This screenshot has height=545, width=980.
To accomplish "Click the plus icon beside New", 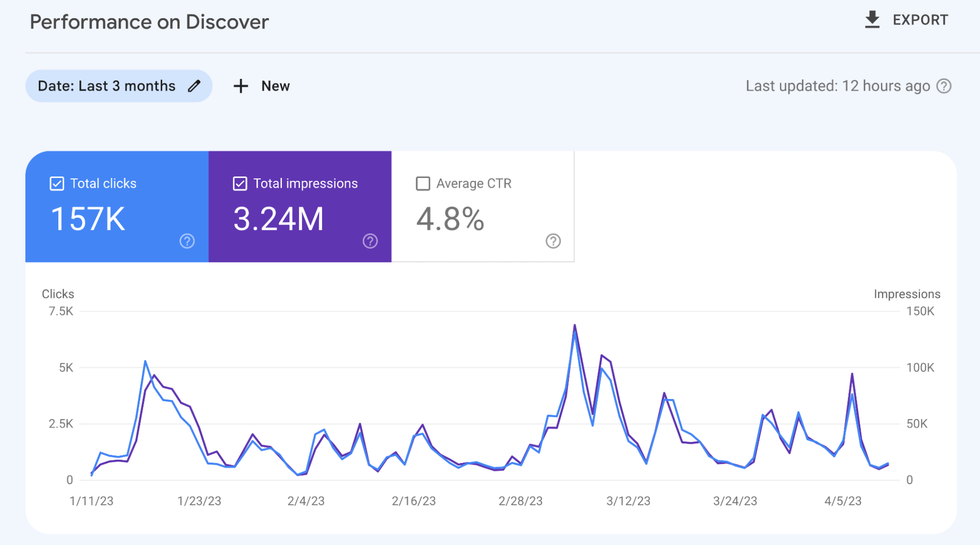I will (x=241, y=86).
